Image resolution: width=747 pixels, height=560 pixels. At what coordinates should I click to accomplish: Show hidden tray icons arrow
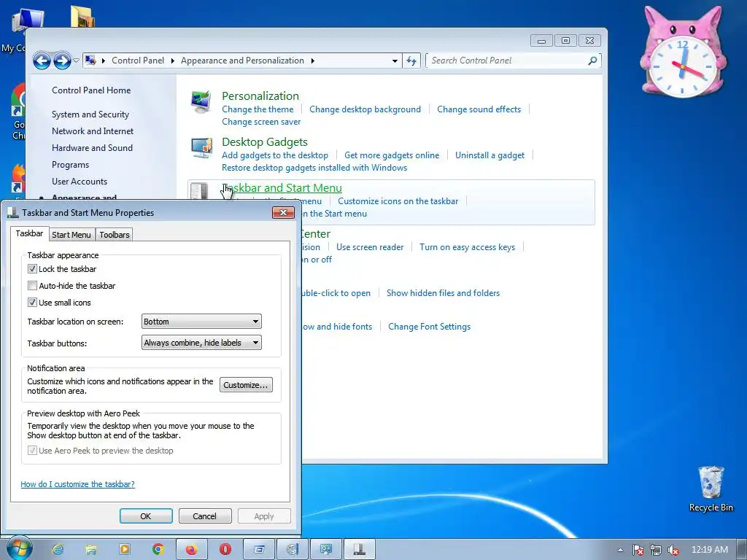point(620,550)
